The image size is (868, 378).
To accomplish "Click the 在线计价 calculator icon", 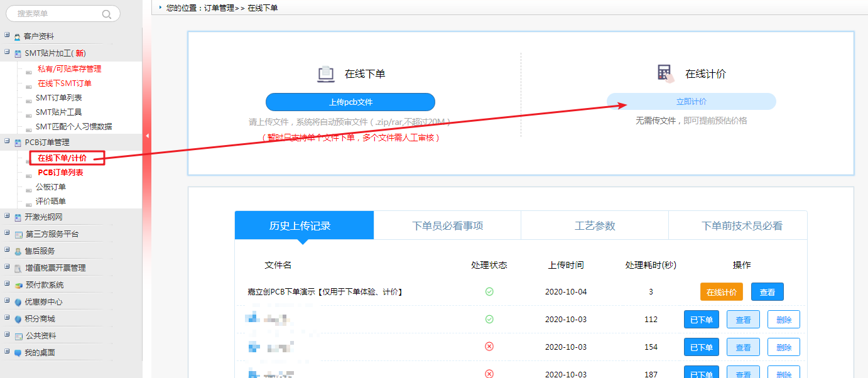I will (x=665, y=73).
